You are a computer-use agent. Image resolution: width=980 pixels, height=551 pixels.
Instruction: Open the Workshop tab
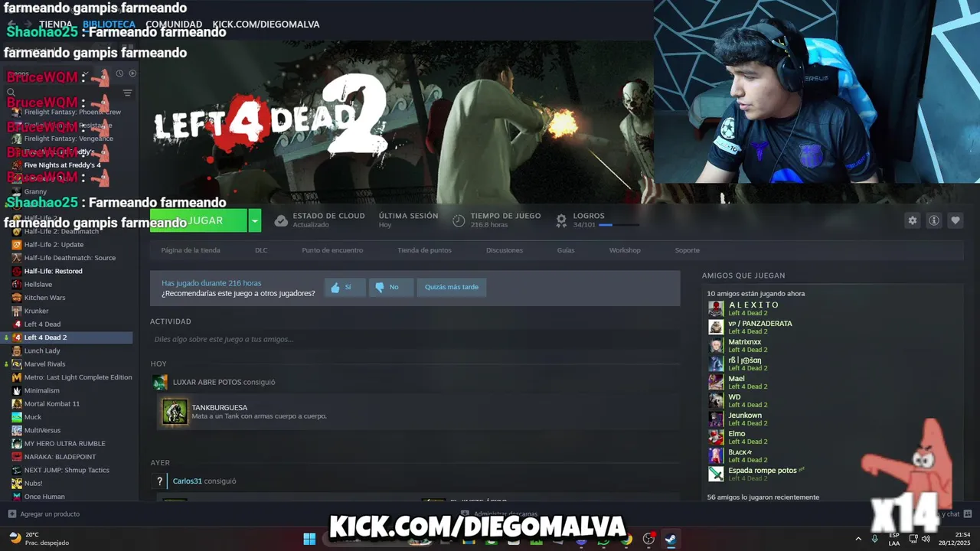(625, 250)
